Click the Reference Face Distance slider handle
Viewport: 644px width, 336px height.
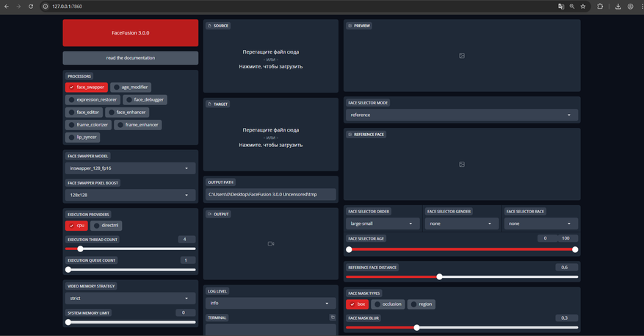point(439,277)
